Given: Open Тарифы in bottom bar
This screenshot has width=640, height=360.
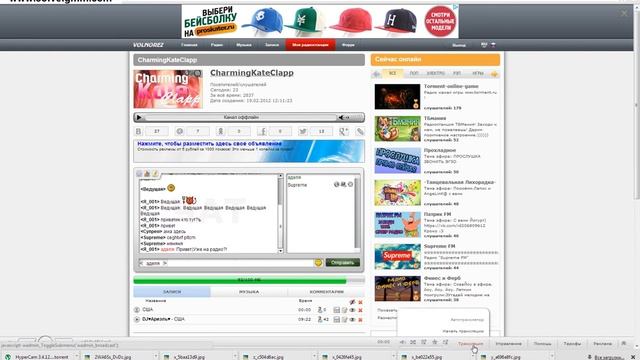Looking at the screenshot, I should (x=572, y=344).
